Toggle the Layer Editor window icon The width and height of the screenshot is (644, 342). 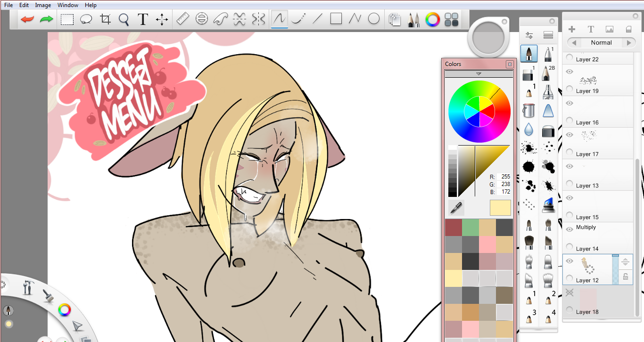395,19
